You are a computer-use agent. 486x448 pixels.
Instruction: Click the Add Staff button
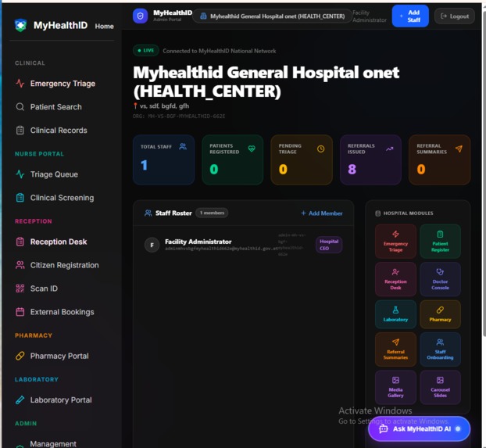(410, 16)
